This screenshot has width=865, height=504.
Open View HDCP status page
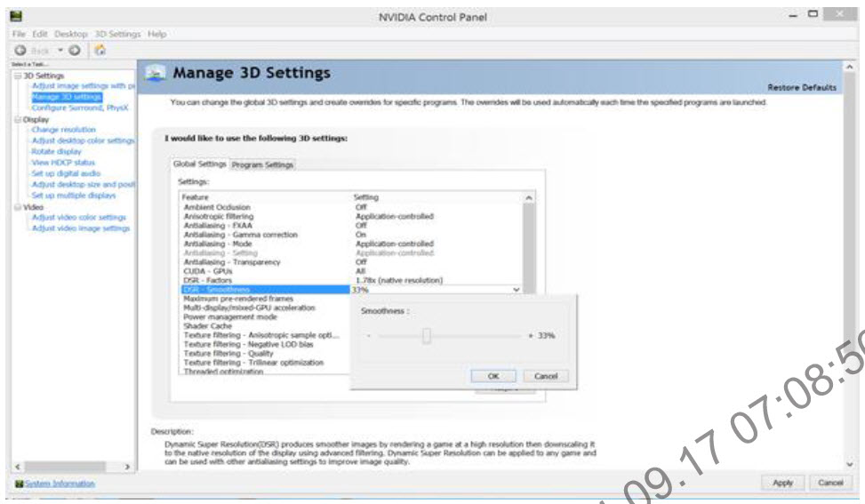pos(63,163)
